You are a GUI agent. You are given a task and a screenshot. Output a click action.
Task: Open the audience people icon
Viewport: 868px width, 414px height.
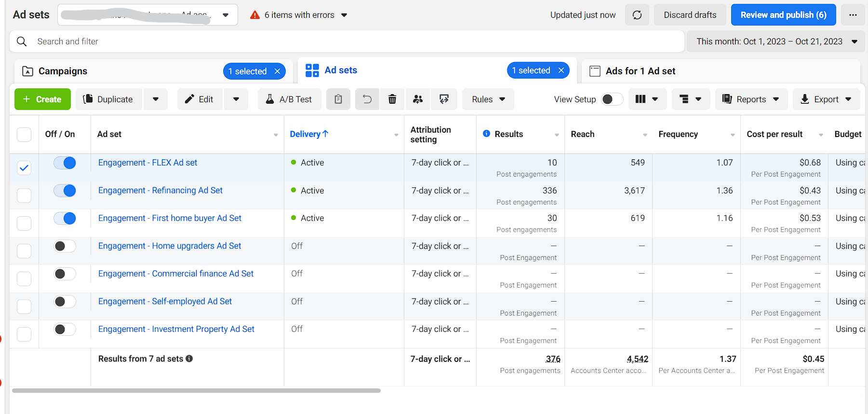[418, 99]
